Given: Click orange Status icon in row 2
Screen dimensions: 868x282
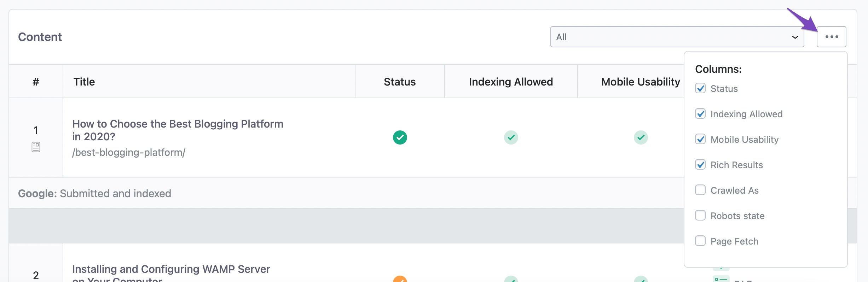Looking at the screenshot, I should point(400,279).
